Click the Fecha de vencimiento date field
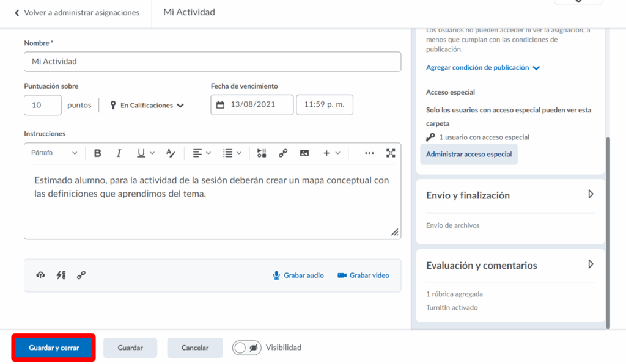Viewport: 626px width, 364px height. pos(252,104)
